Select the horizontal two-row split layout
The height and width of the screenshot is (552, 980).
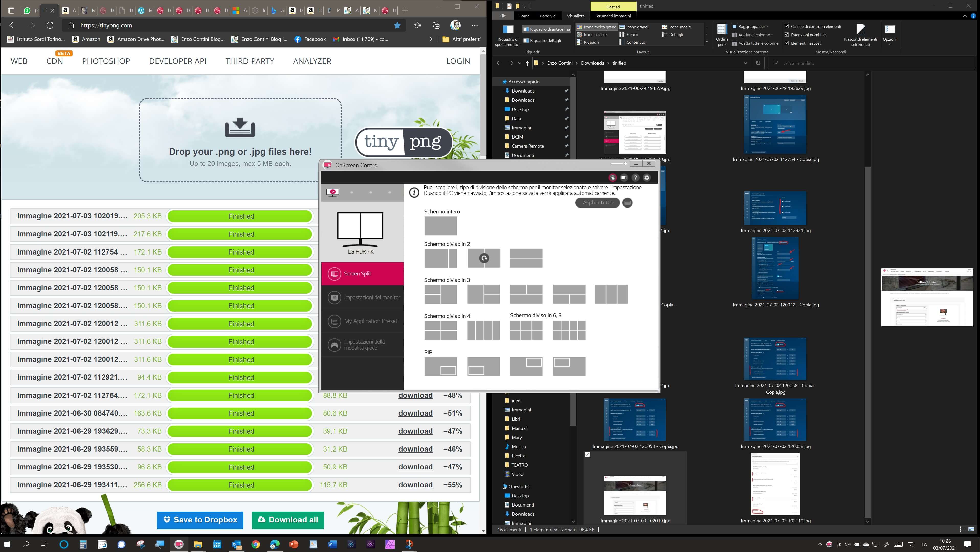(526, 258)
